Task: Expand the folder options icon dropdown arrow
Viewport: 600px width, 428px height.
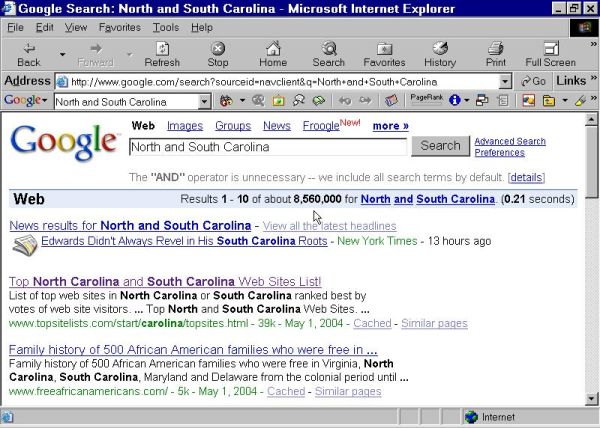Action: 565,101
